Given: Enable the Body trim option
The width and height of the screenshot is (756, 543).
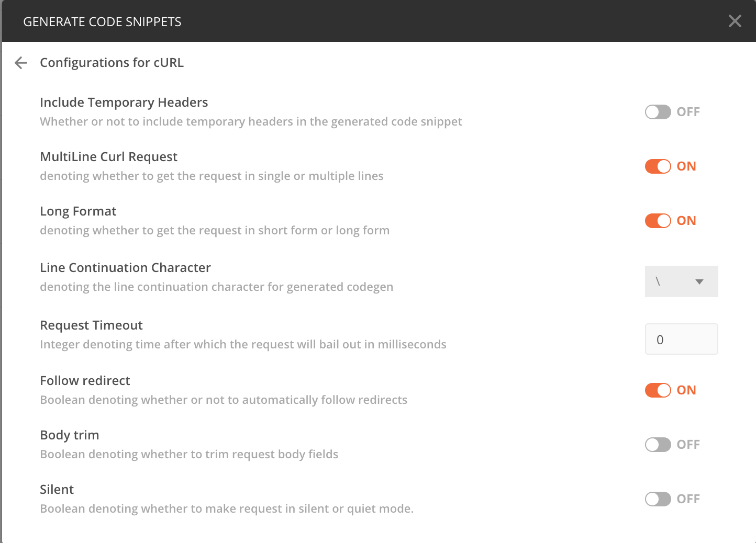Looking at the screenshot, I should pos(658,445).
